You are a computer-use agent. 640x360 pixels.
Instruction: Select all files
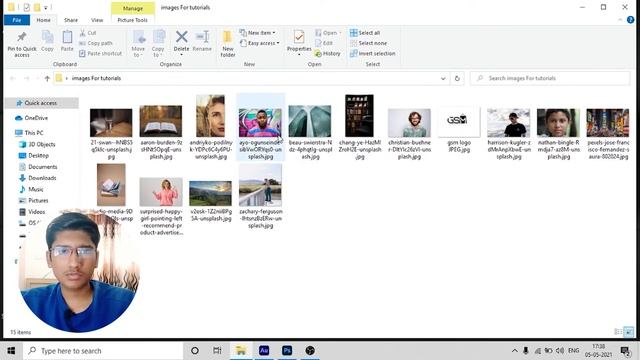point(365,33)
